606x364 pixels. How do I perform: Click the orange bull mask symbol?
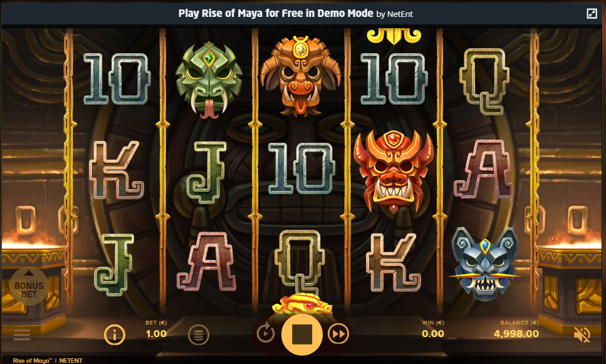[x=301, y=76]
